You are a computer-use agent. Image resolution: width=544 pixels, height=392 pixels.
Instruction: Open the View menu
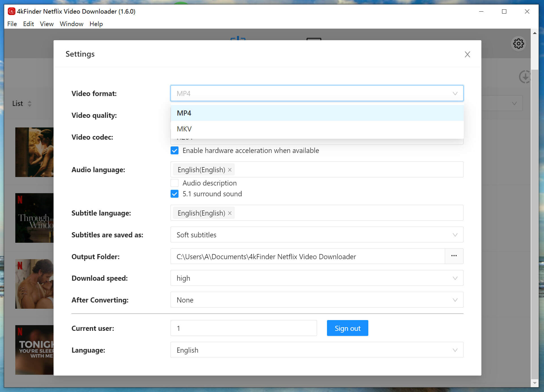click(x=47, y=24)
